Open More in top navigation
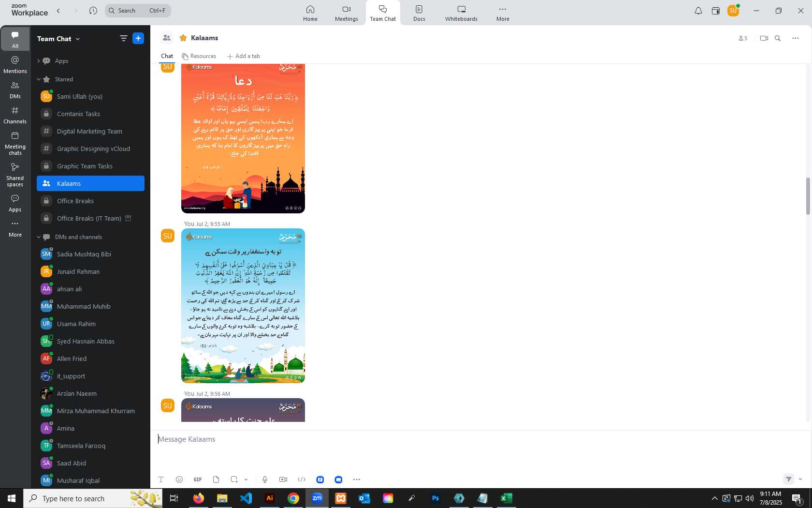812x508 pixels. click(503, 13)
